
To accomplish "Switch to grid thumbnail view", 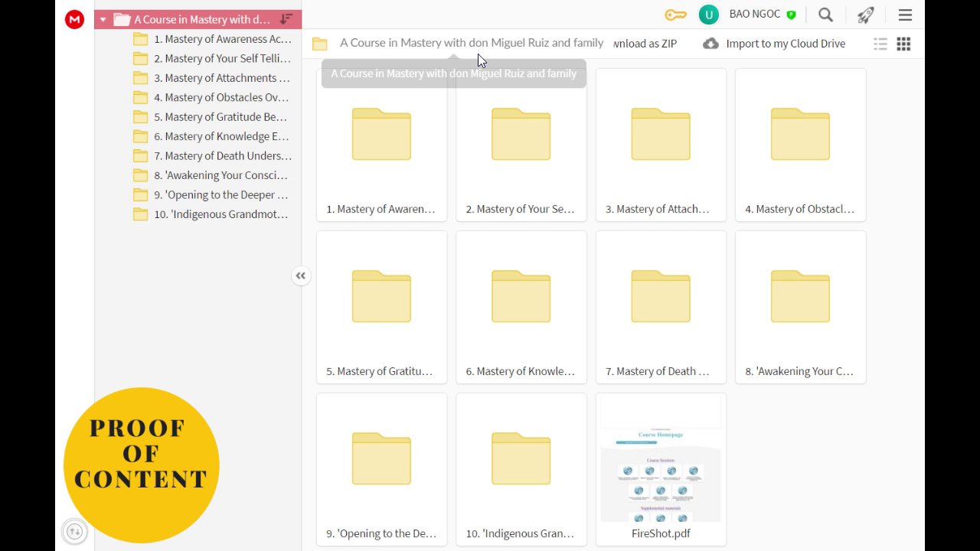I will [903, 44].
